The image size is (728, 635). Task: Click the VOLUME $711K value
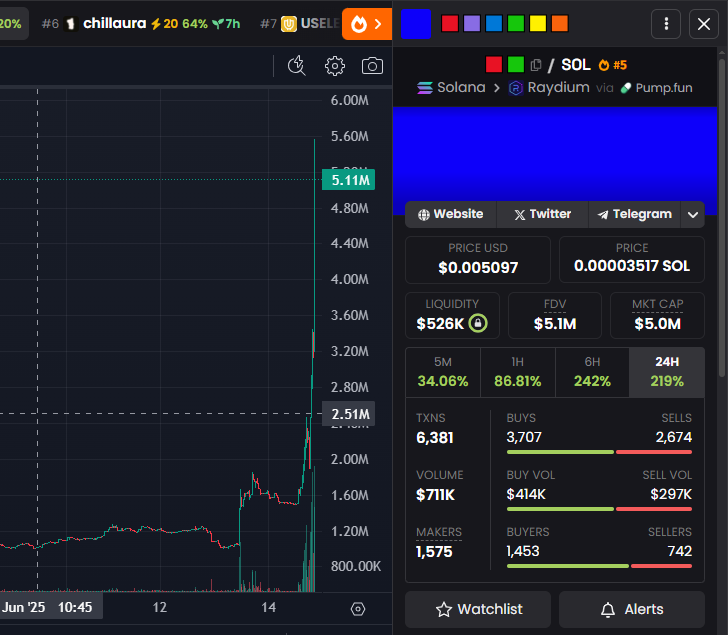(x=435, y=495)
